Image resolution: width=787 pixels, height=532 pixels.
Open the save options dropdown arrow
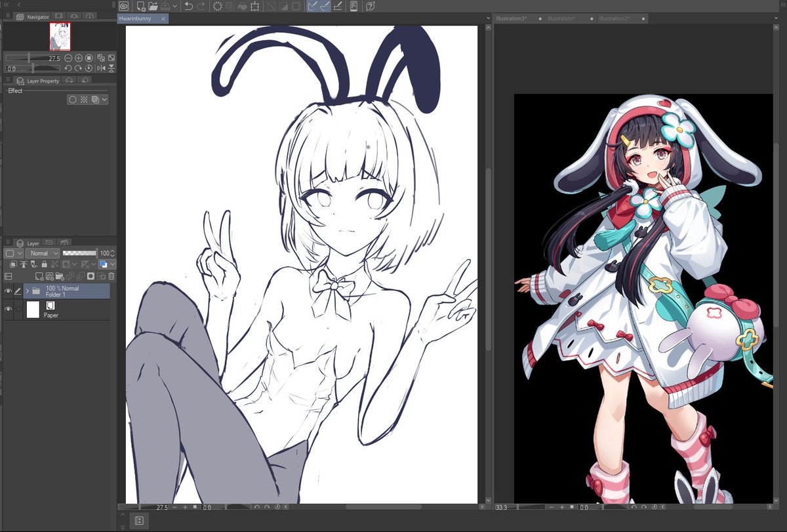pos(175,6)
